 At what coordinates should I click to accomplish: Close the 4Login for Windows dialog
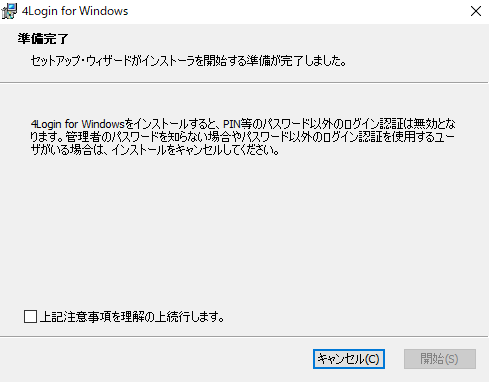coord(476,11)
